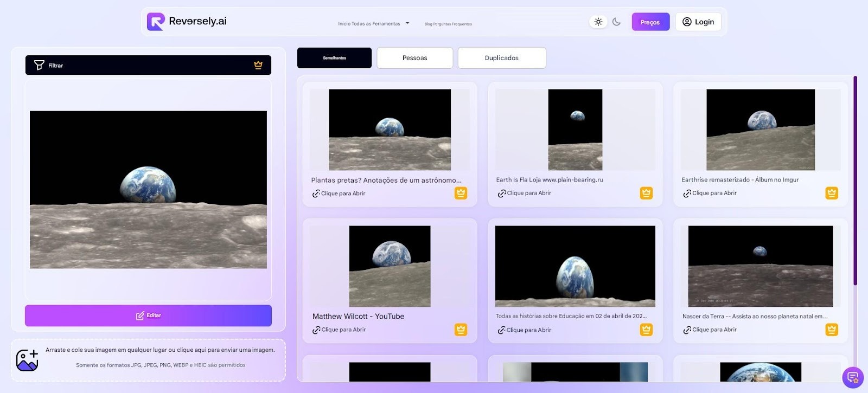This screenshot has height=393, width=868.
Task: Go to Inicio in the top navigation
Action: click(344, 24)
